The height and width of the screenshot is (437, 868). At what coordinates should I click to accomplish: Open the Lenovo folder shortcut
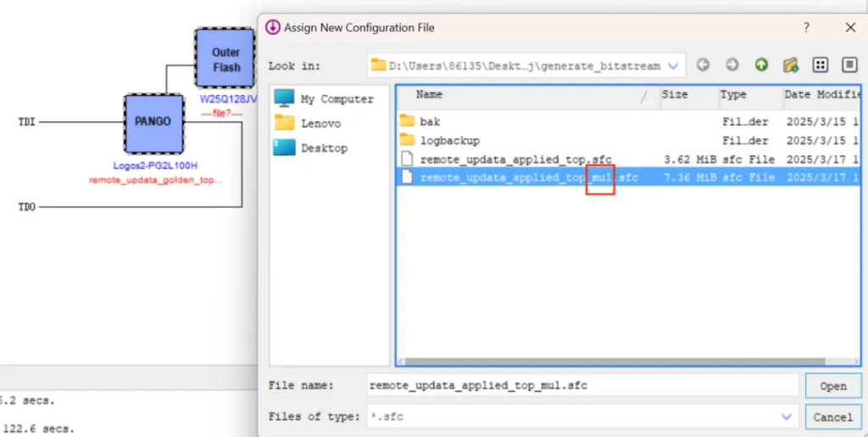click(x=320, y=124)
